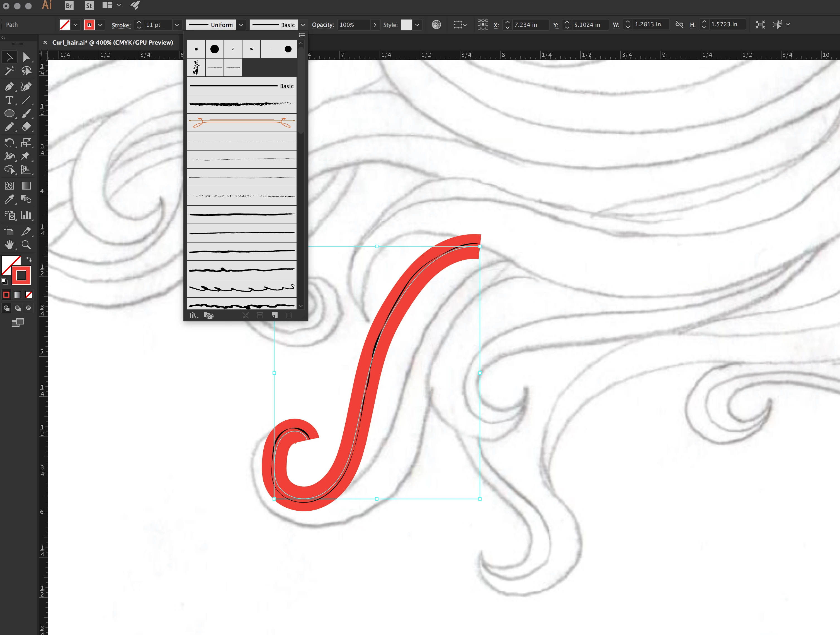Set paint mode to None
The height and width of the screenshot is (635, 840).
(29, 295)
